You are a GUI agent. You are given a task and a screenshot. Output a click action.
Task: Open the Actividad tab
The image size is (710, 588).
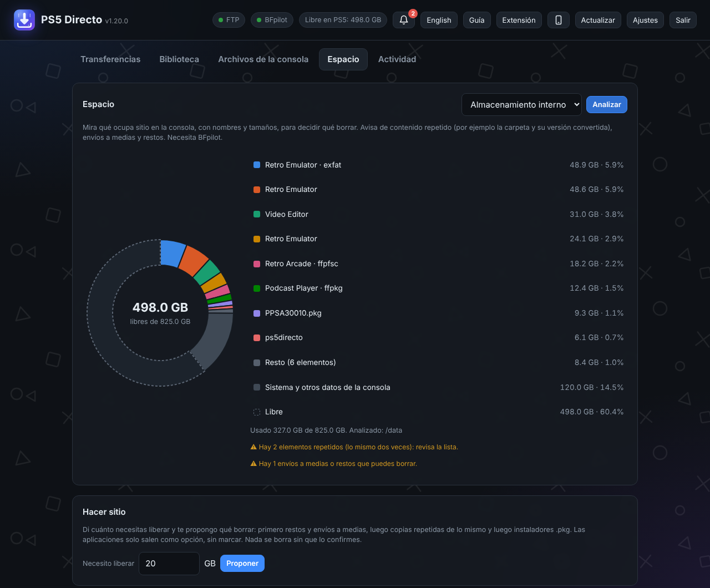(x=397, y=59)
